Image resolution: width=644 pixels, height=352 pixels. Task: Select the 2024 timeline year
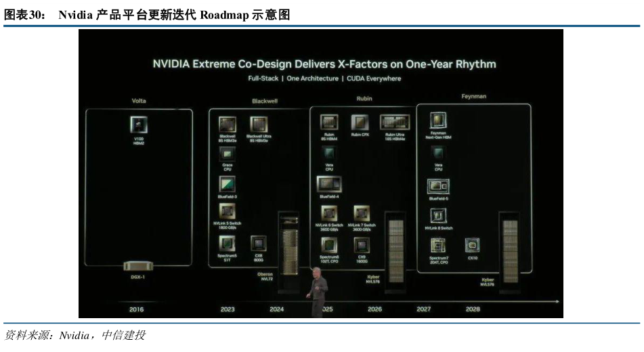coord(277,309)
